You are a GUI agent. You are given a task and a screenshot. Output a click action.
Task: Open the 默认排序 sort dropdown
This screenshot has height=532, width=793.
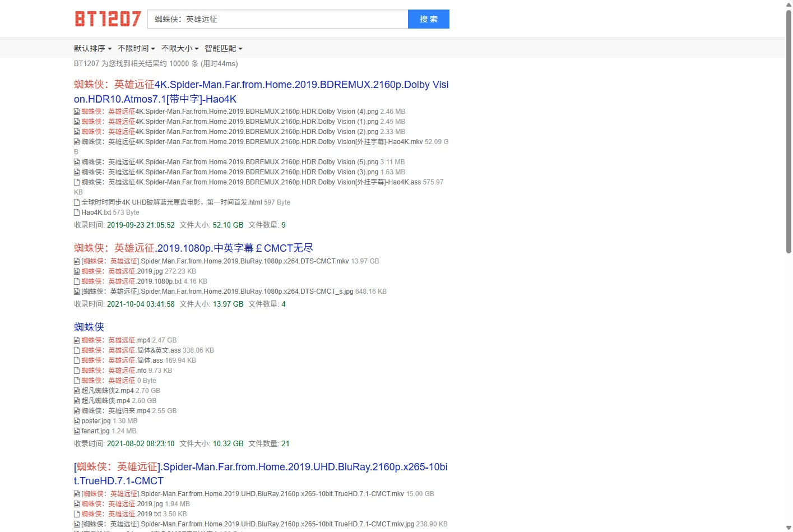pos(93,48)
